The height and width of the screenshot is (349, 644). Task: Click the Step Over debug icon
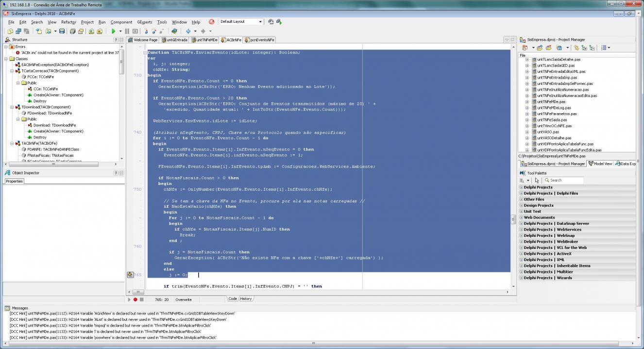tap(154, 31)
